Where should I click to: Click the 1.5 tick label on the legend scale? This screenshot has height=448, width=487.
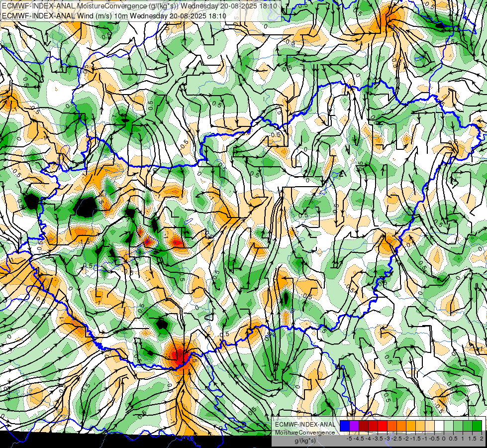(x=472, y=439)
